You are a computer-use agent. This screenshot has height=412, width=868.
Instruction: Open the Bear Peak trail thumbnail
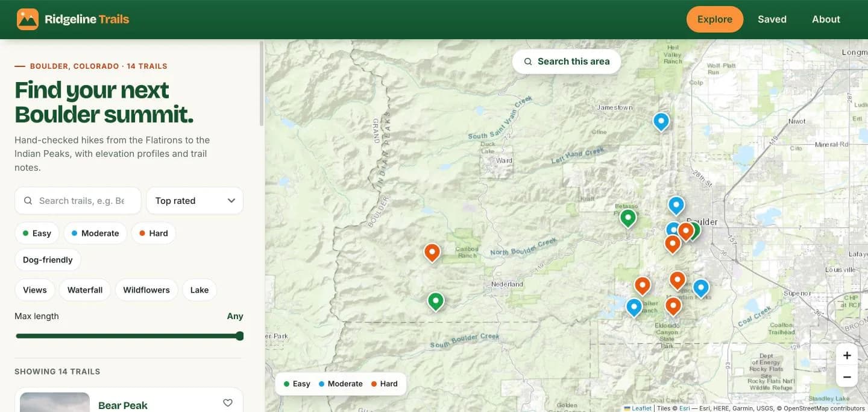pyautogui.click(x=55, y=402)
